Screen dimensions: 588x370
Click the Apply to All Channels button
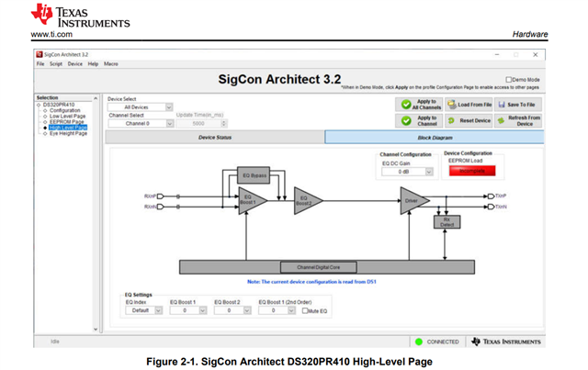[419, 105]
